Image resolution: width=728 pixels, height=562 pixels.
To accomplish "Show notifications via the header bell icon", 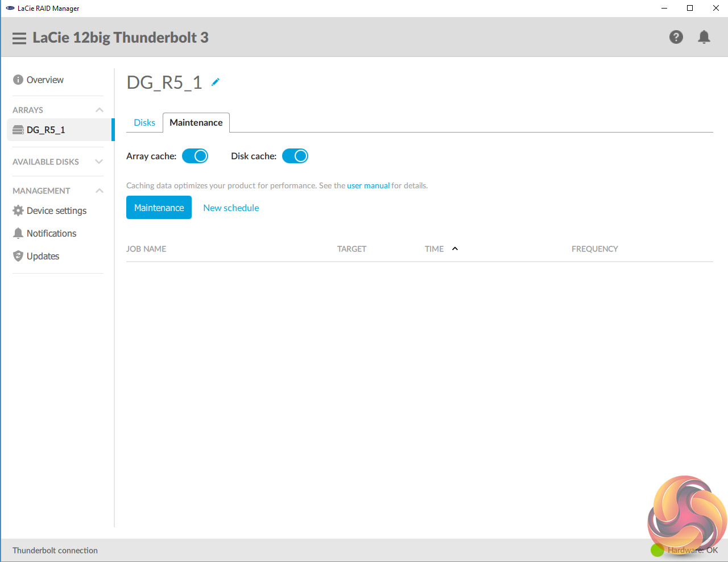I will click(x=704, y=37).
